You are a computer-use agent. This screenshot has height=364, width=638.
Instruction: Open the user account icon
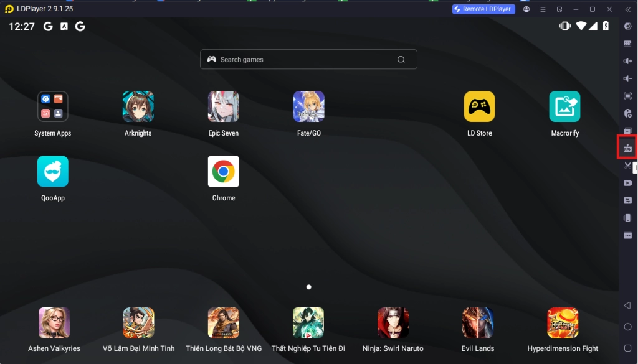point(526,9)
